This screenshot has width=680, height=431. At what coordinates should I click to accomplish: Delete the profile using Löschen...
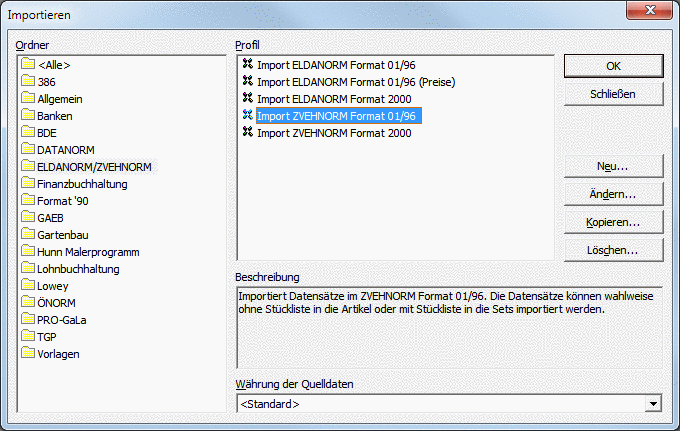point(614,250)
